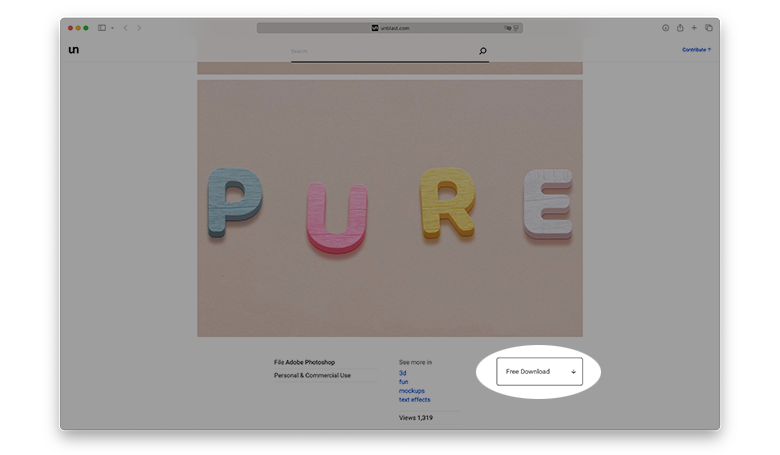Screen dimensions: 780x455
Task: Go forward with the forward arrow
Action: point(139,28)
